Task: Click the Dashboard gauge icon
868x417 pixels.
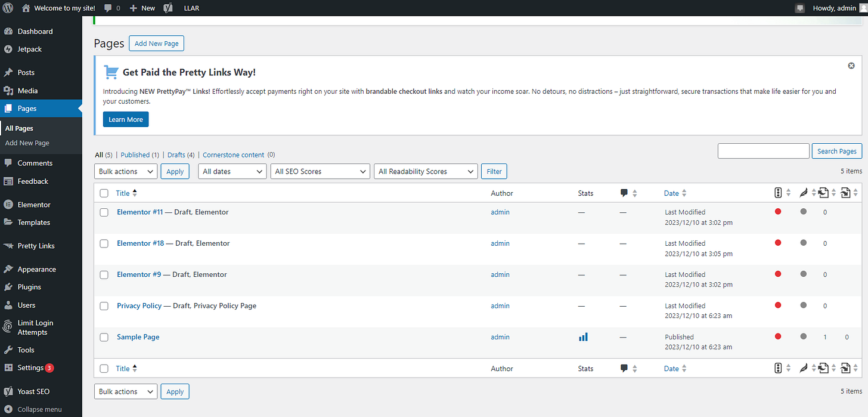Action: (x=8, y=31)
